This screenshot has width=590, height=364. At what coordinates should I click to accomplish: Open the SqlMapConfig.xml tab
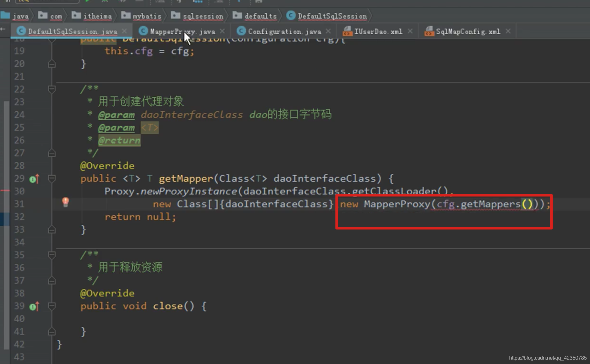click(x=468, y=31)
